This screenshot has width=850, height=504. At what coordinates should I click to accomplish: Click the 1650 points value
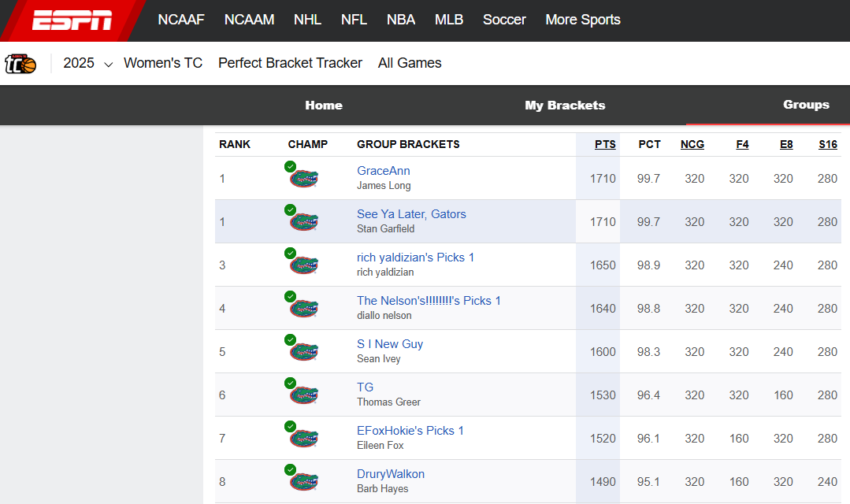[x=603, y=265]
